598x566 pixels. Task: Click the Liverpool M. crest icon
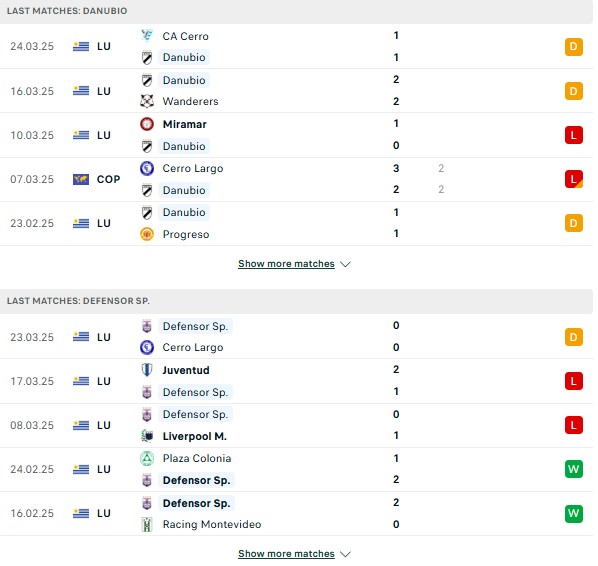click(x=147, y=436)
